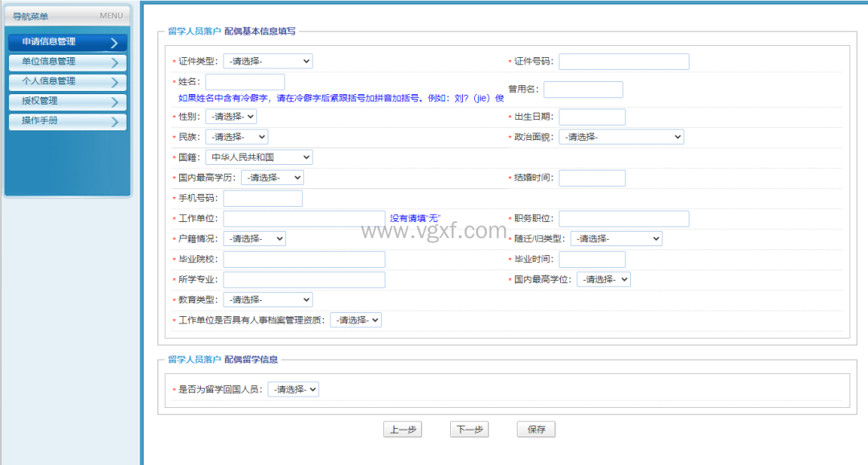Open the 政治面貌 dropdown list
This screenshot has height=465, width=868.
pyautogui.click(x=621, y=137)
